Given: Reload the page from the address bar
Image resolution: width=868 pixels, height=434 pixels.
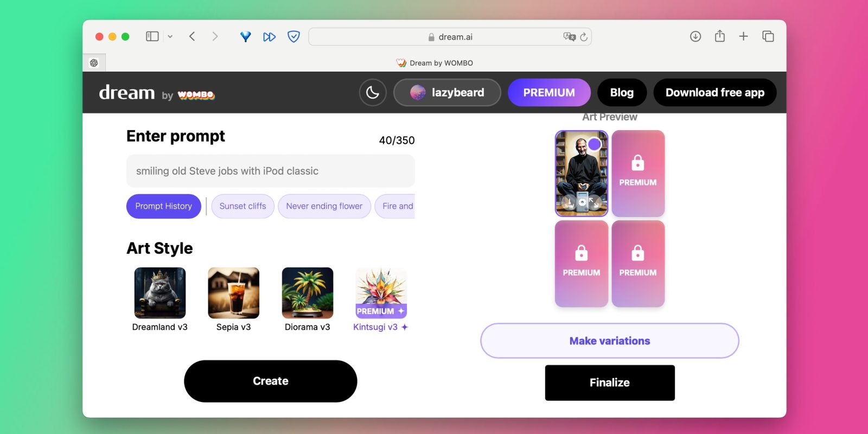Looking at the screenshot, I should click(x=584, y=37).
